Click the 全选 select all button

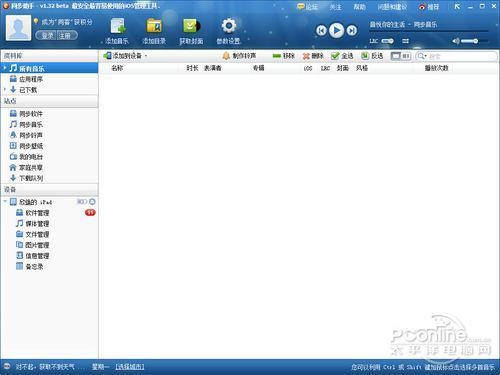(342, 56)
